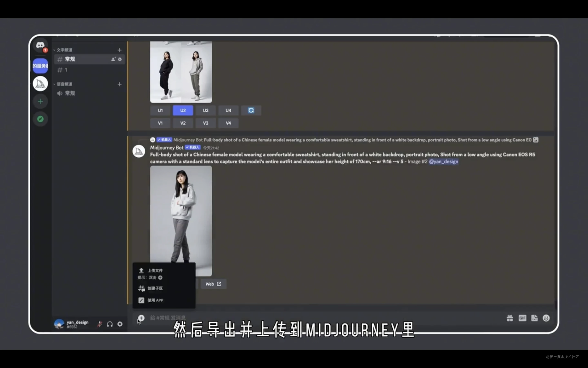Select the # 常规 text channel

[89, 59]
